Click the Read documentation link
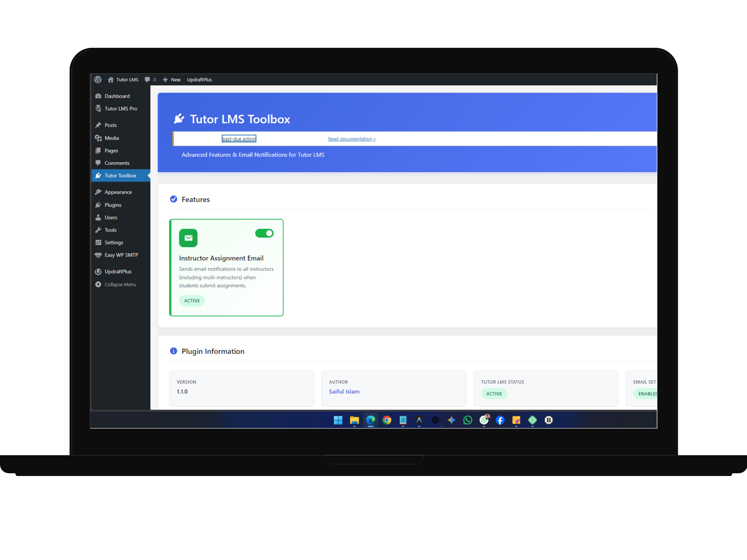Viewport: 747px width, 560px height. 352,139
